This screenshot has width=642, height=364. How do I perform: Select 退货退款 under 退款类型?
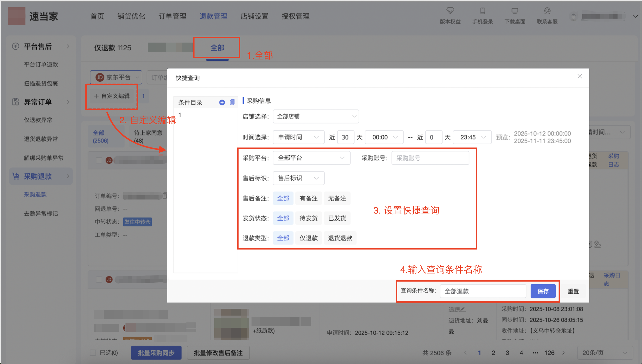pos(340,238)
